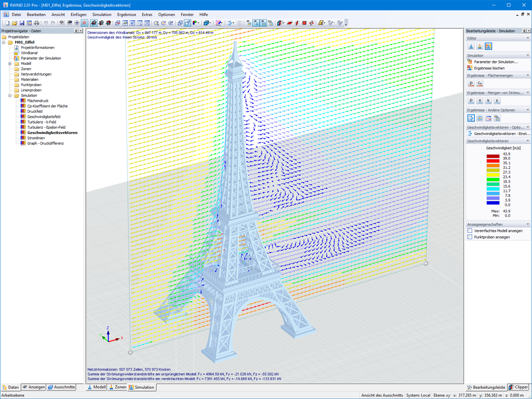This screenshot has height=399, width=532.
Task: Toggle the first pressed rotate-view toolbar button
Action: coord(94,23)
